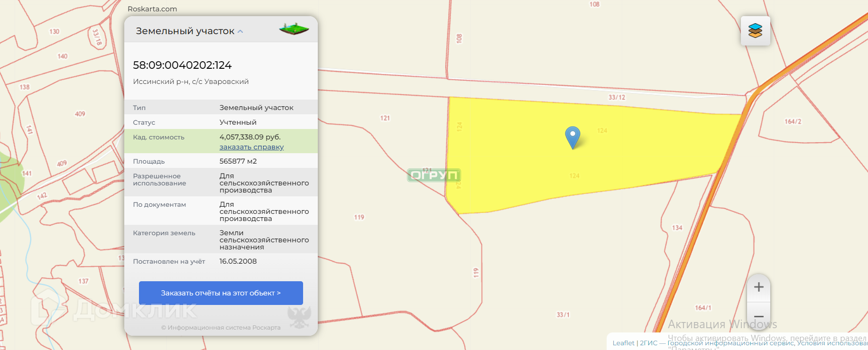
Task: Zoom out on the map
Action: coord(758,316)
